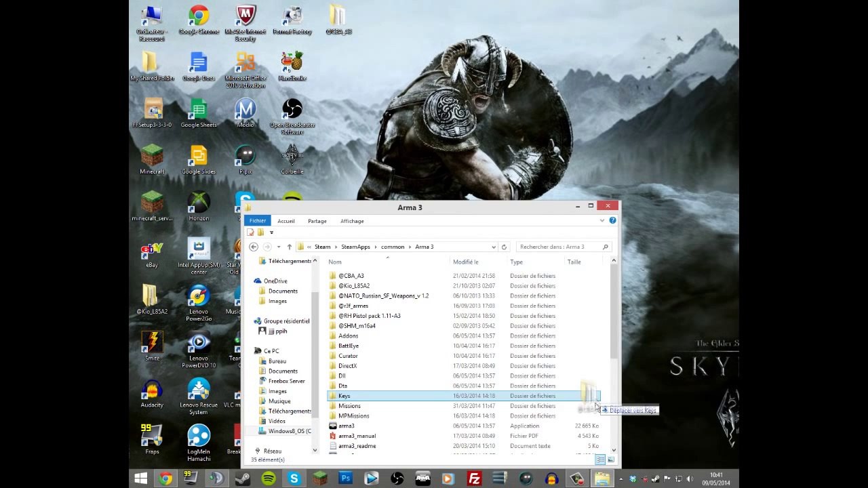The width and height of the screenshot is (868, 488).
Task: Click the Windows Start button
Action: tap(140, 479)
